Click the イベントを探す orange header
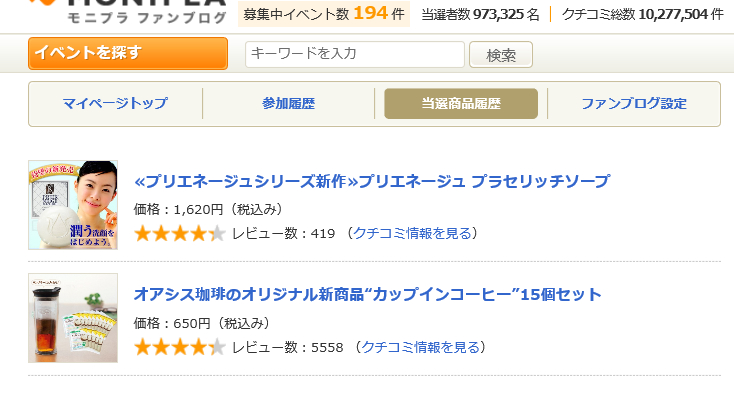Viewport: 734px width, 400px height. click(x=129, y=53)
